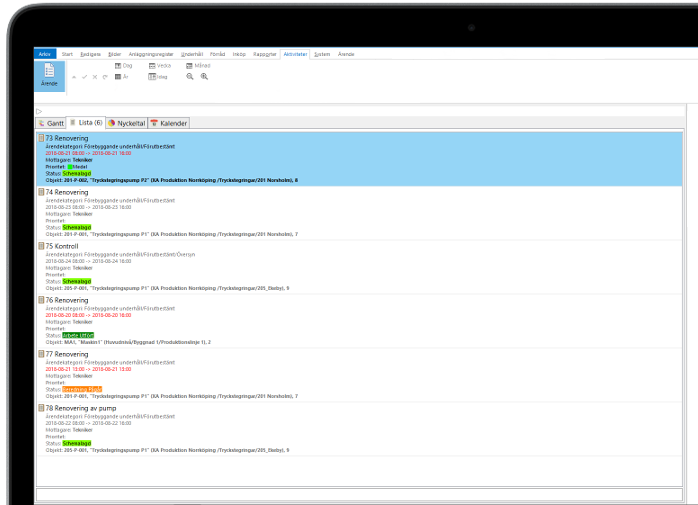The width and height of the screenshot is (698, 505).
Task: Switch to Månad view
Action: (x=198, y=65)
